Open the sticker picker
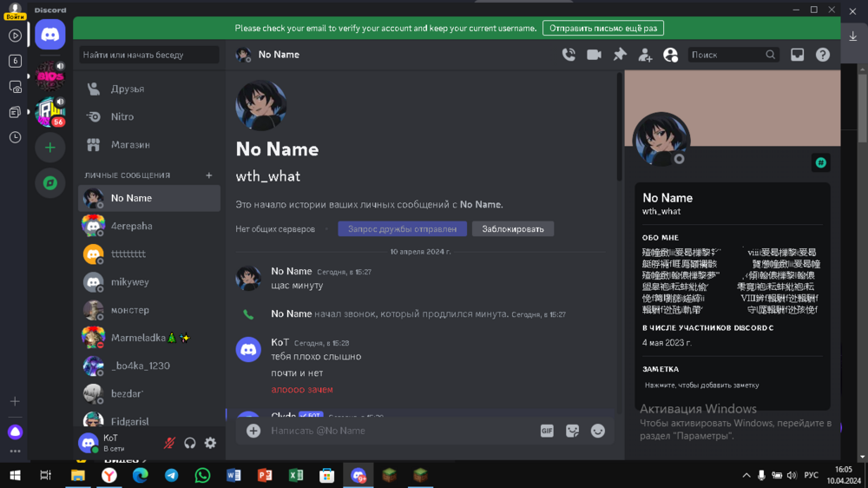The height and width of the screenshot is (488, 868). pos(572,431)
